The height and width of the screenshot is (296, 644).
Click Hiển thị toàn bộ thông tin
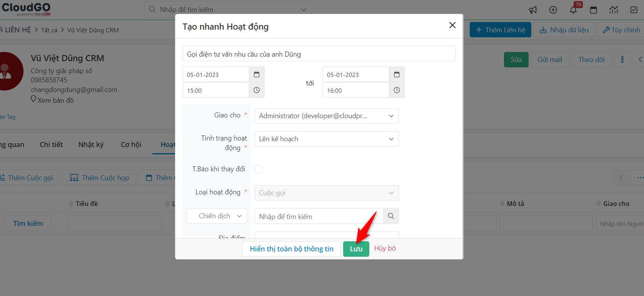point(291,249)
